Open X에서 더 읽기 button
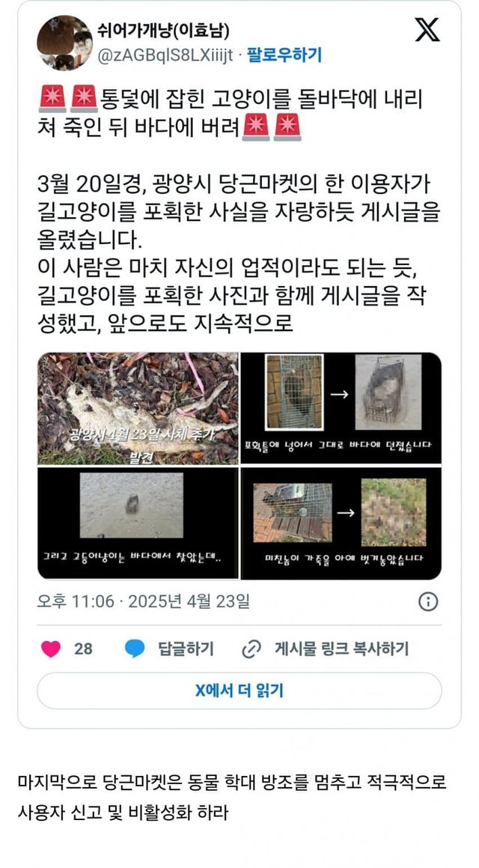Viewport: 479px width, 868px height. point(239,691)
